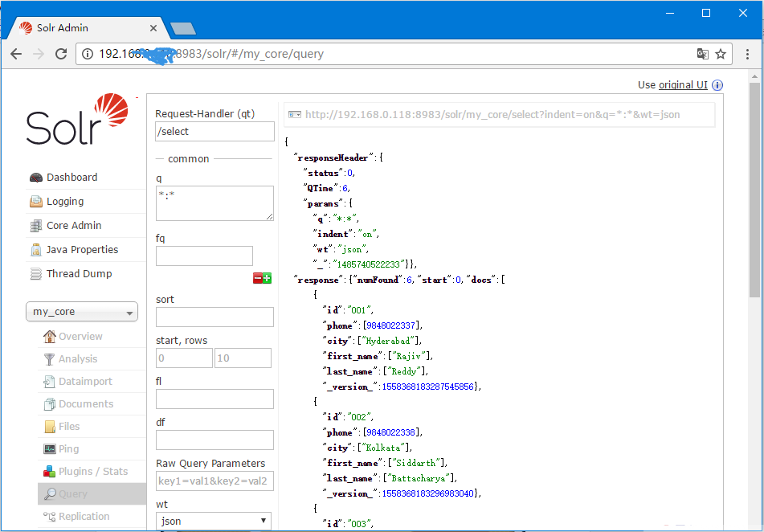Click the q query textarea
The height and width of the screenshot is (532, 764).
[x=214, y=203]
